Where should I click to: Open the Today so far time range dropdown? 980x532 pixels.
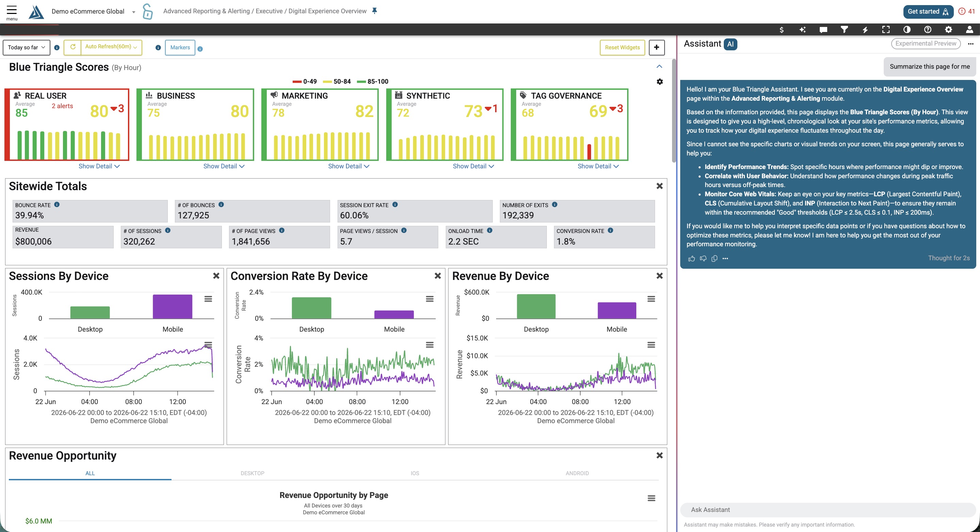click(x=27, y=48)
